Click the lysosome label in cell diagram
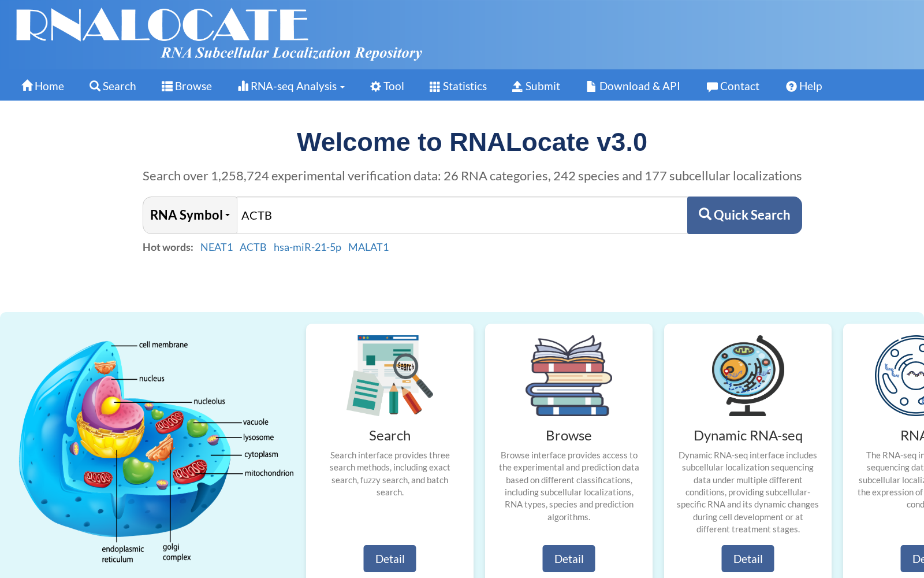The height and width of the screenshot is (578, 924). [258, 438]
